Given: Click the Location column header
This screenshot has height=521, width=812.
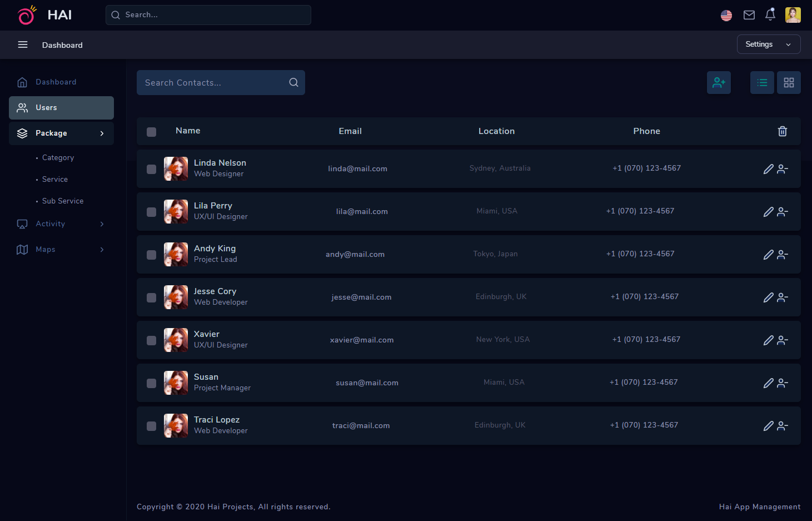Looking at the screenshot, I should click(496, 131).
